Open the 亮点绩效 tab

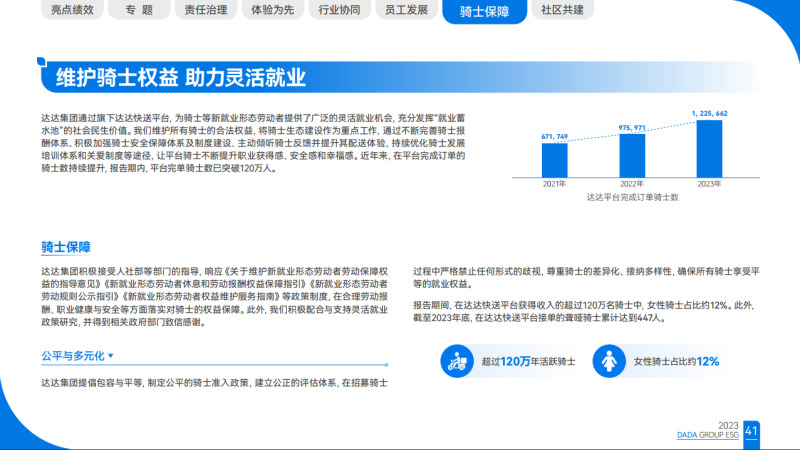click(x=72, y=10)
